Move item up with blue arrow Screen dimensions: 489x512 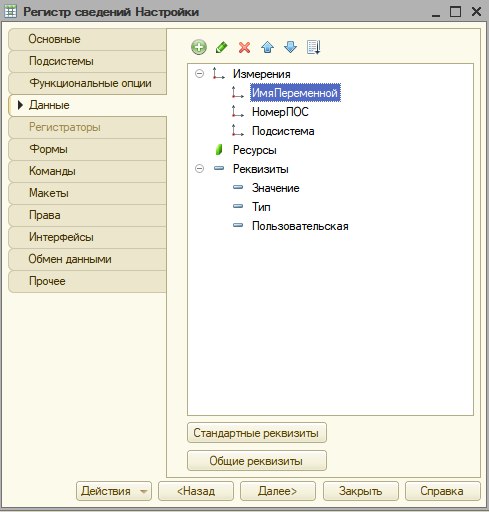pyautogui.click(x=267, y=47)
